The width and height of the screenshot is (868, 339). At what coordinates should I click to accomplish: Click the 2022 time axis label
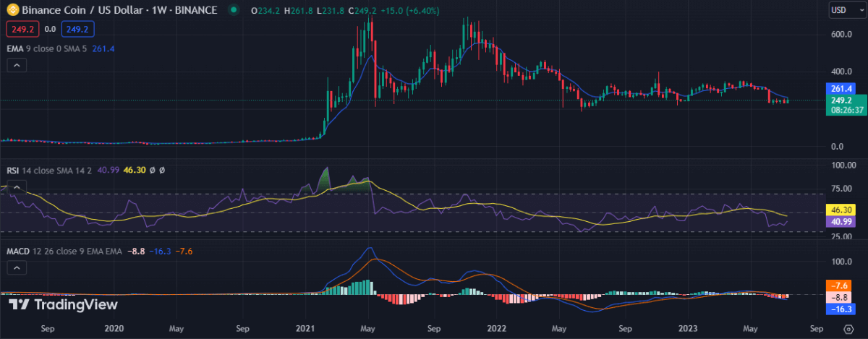496,327
